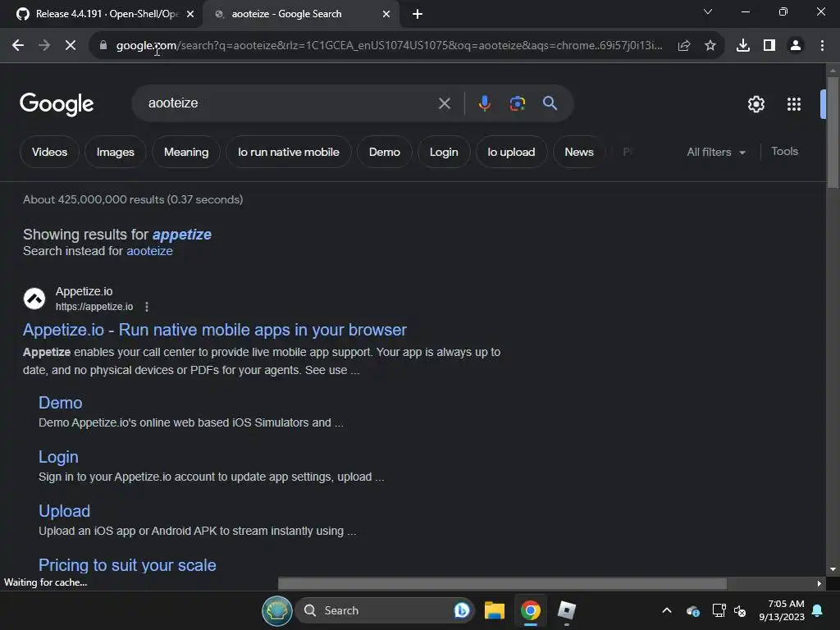Viewport: 840px width, 630px height.
Task: Open the site security lock info
Action: [103, 46]
